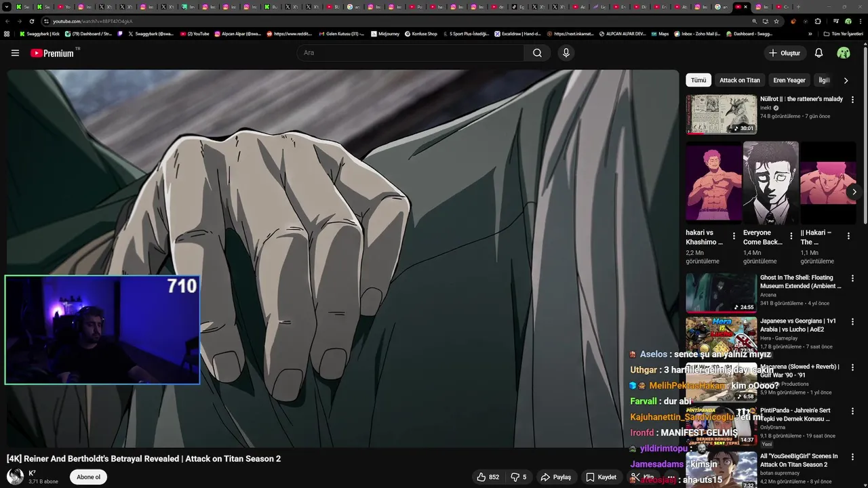Open PintiPanda Jahrein'e Sert Tepki title
This screenshot has height=488, width=868.
point(795,415)
